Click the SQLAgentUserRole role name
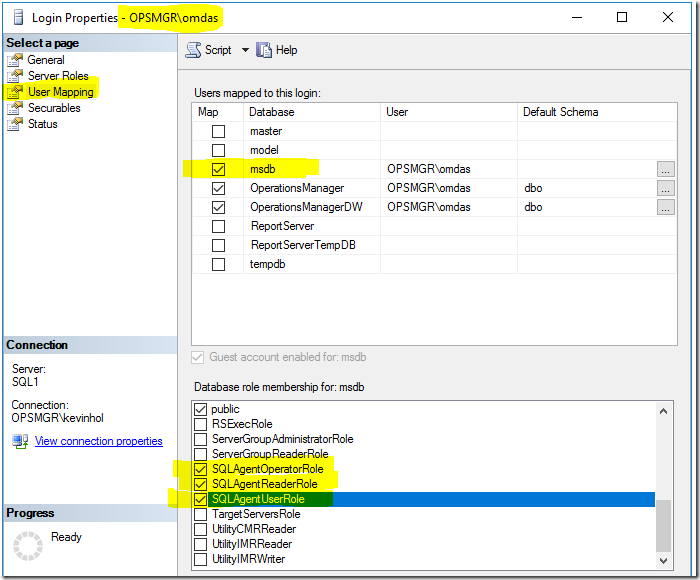 pyautogui.click(x=258, y=499)
